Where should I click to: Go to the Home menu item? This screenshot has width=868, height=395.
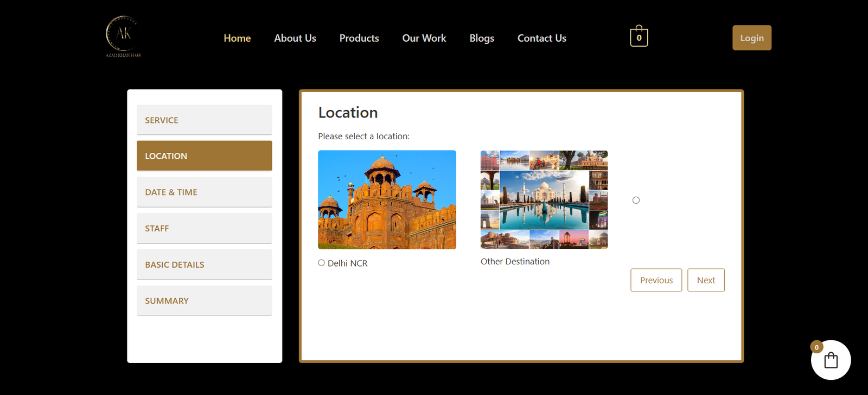237,38
